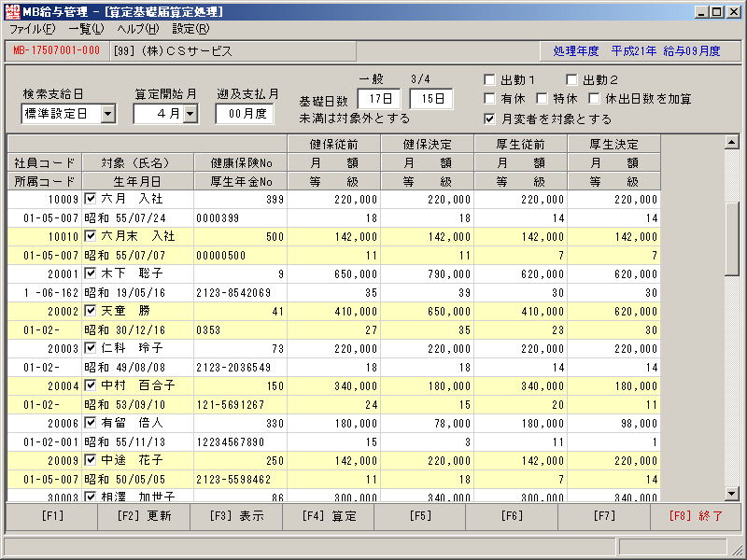Uncheck the checkbox for 六月末 入社
This screenshot has width=747, height=560.
90,236
